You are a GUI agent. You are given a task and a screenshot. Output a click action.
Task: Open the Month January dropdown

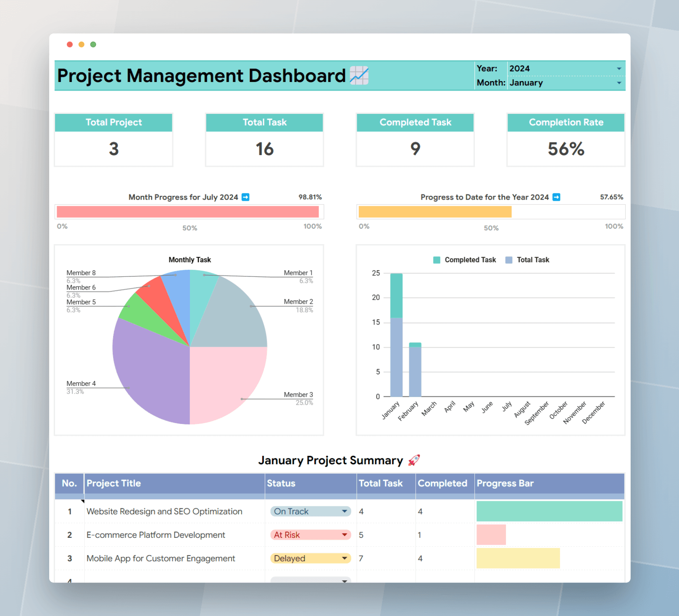pos(566,83)
